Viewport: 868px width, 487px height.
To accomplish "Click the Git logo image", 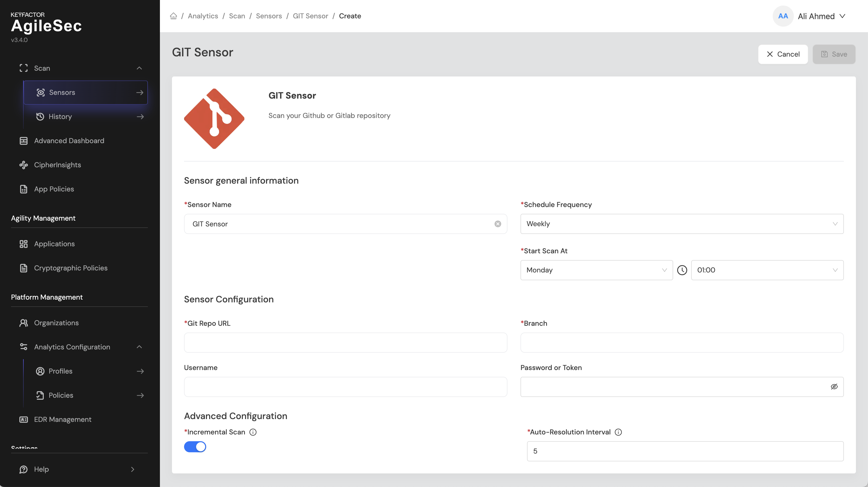I will [214, 119].
